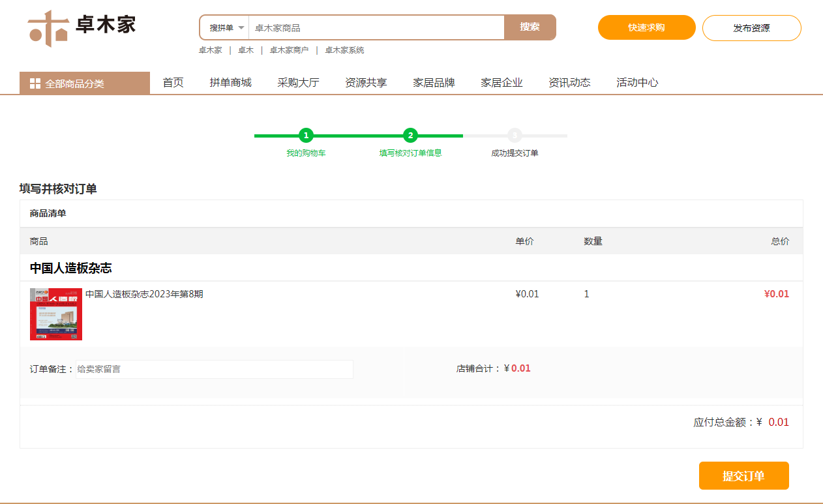Click step 2 circle 填写核对订单信息
Image resolution: width=823 pixels, height=504 pixels.
tap(410, 136)
